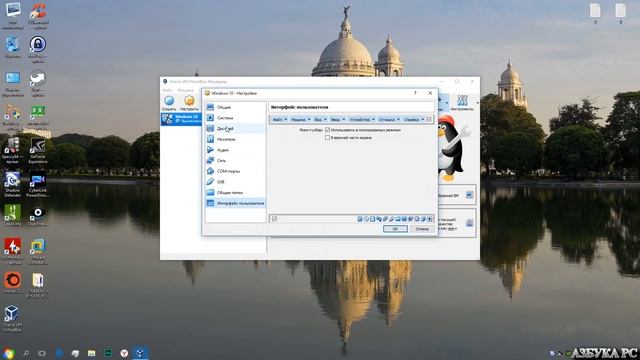Select the Windows 10 virtual machine entry

coord(181,119)
